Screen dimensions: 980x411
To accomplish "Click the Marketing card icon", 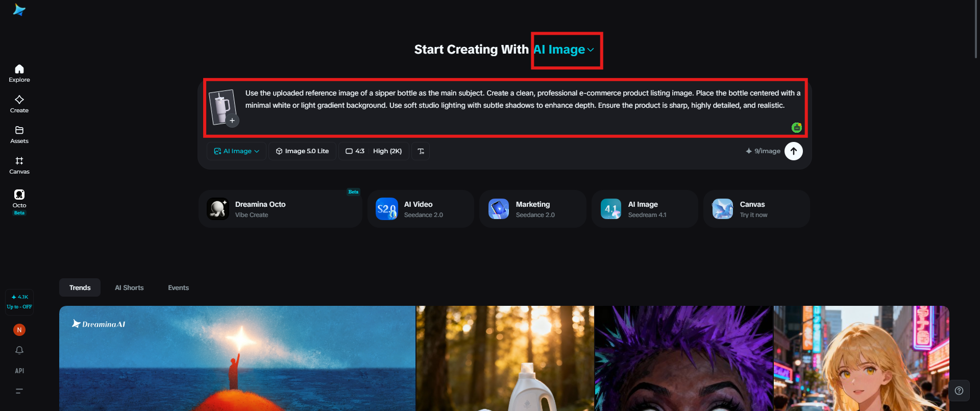I will pyautogui.click(x=499, y=209).
